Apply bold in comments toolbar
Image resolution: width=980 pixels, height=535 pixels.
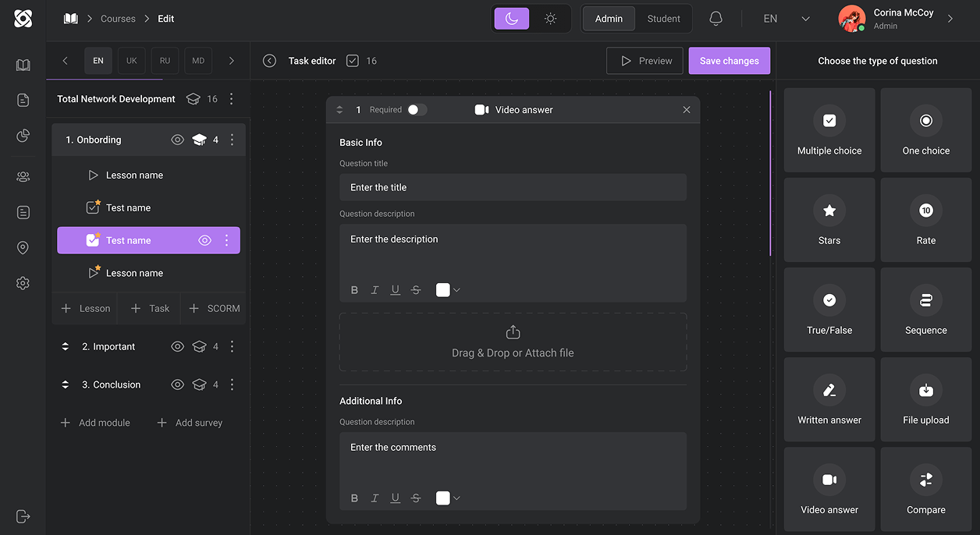tap(354, 498)
